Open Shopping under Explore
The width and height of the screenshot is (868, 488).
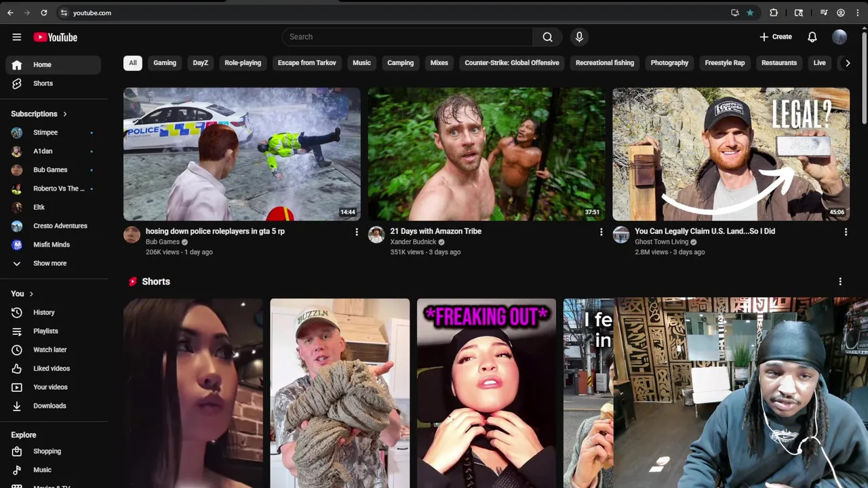coord(54,451)
